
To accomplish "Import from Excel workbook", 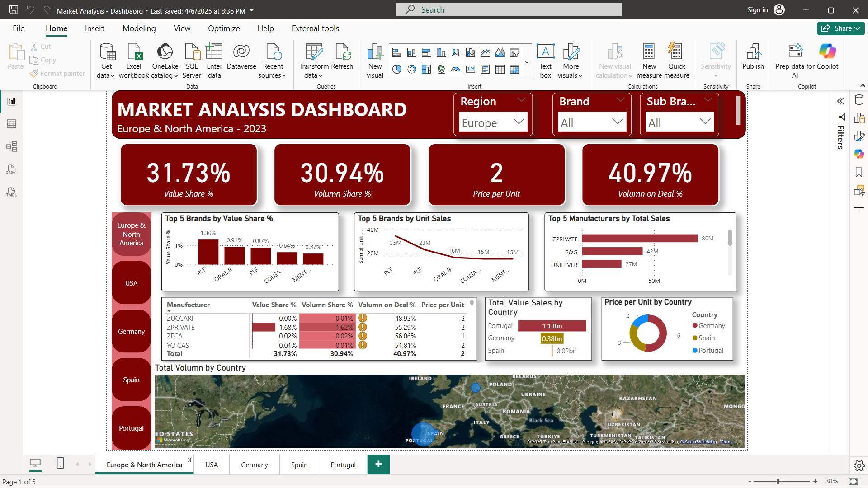I will (x=134, y=61).
